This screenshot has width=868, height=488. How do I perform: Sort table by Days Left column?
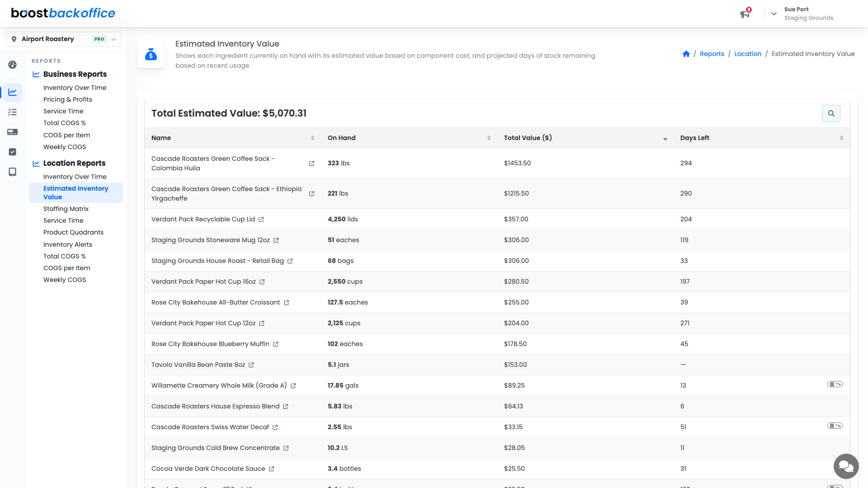tap(762, 138)
